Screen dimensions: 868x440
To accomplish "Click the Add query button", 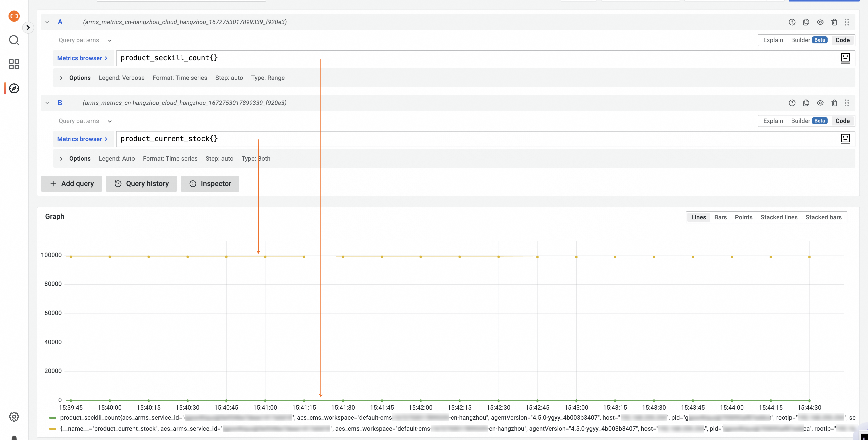I will tap(71, 183).
